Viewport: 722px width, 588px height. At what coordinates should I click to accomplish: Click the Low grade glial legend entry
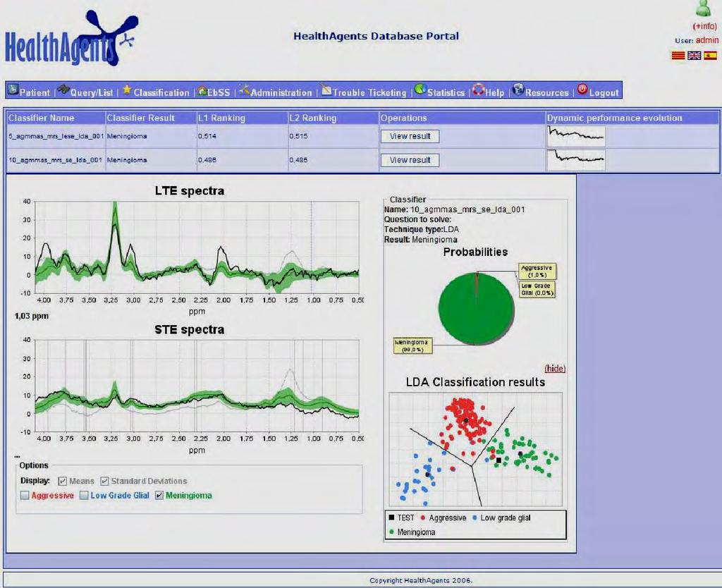click(501, 518)
